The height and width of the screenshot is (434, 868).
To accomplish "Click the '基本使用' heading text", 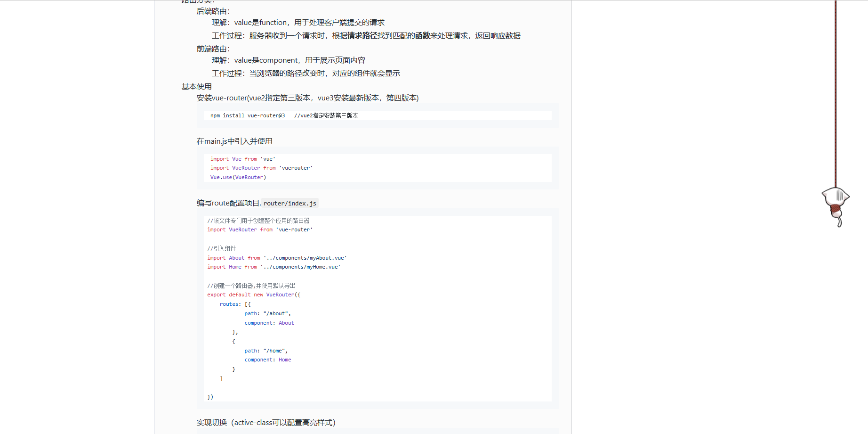I will [197, 87].
